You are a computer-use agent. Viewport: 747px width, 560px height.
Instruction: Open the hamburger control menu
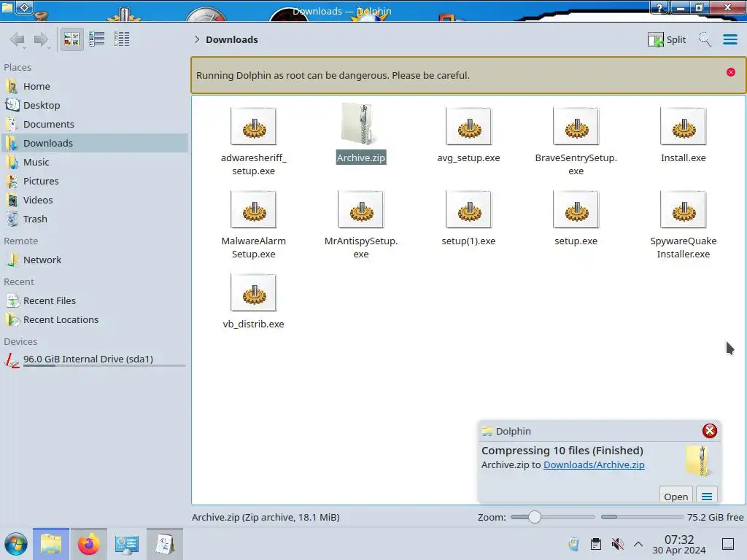click(729, 39)
